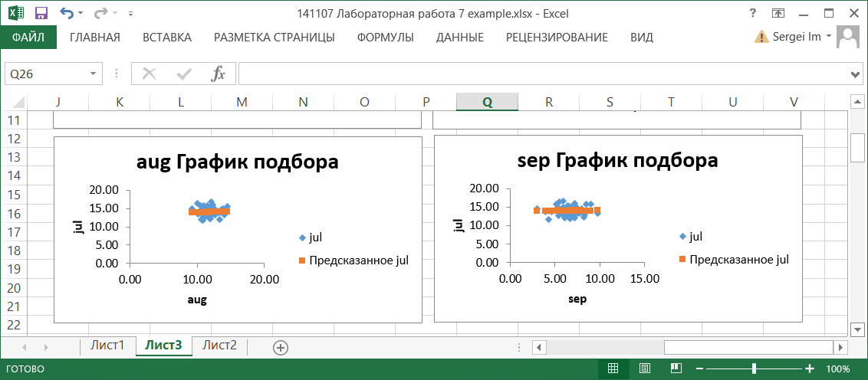The height and width of the screenshot is (380, 868).
Task: Select column T header
Action: click(x=671, y=102)
